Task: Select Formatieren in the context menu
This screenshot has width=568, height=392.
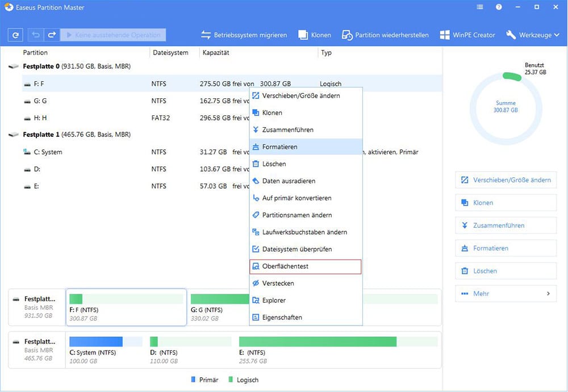Action: (306, 147)
